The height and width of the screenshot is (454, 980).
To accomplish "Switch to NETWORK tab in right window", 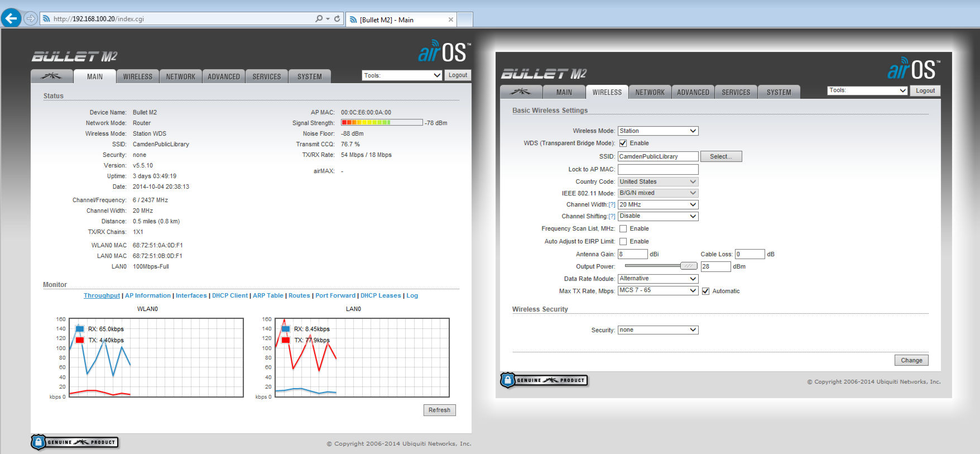I will pyautogui.click(x=650, y=92).
